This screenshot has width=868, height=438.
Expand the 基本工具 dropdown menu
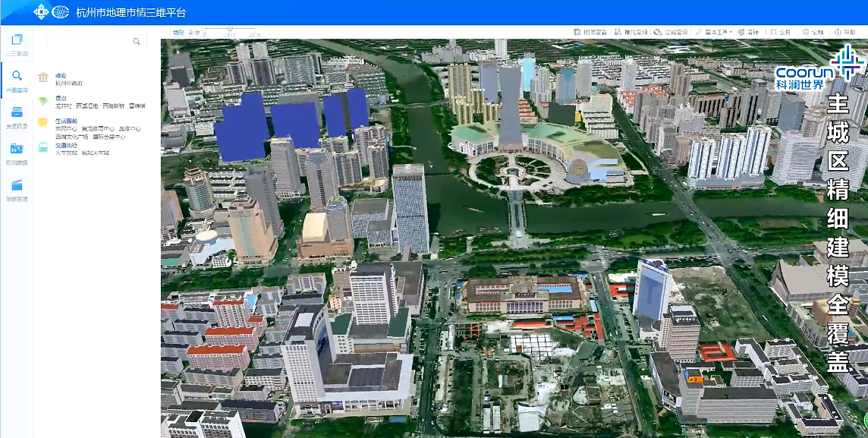(714, 33)
